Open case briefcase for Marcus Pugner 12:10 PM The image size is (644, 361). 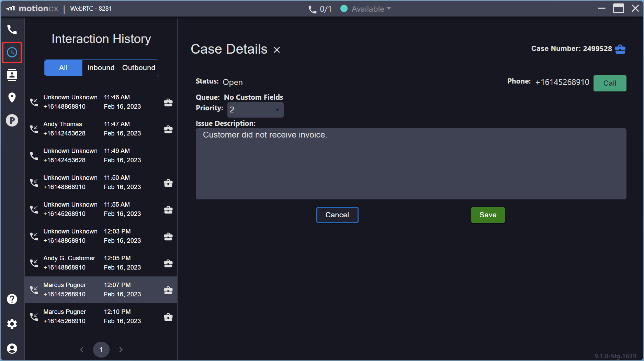click(x=168, y=317)
